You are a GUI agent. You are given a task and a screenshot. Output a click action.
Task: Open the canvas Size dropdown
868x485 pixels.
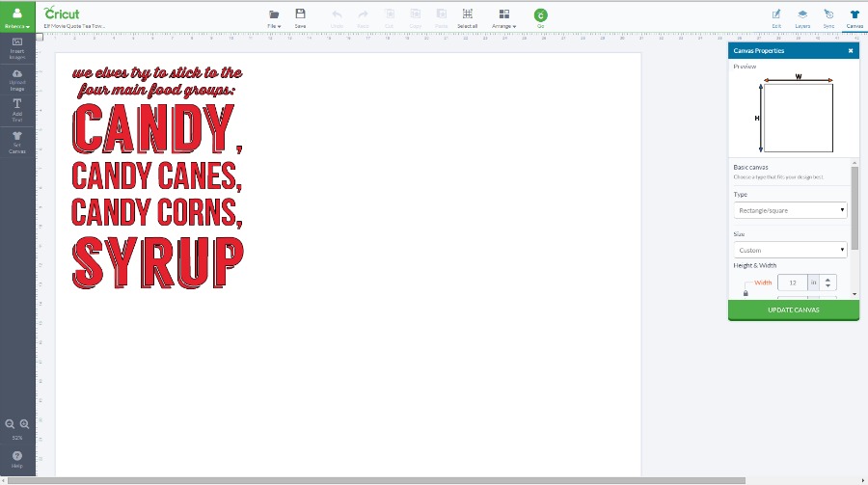[790, 250]
